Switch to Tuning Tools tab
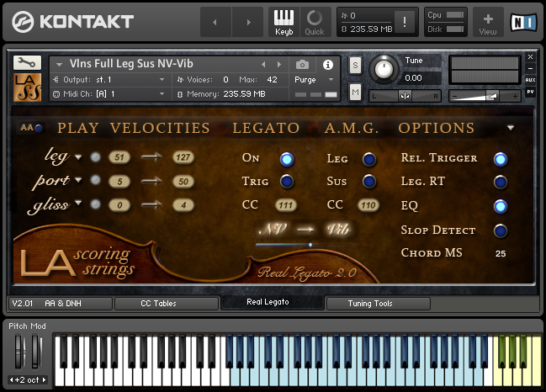Screen dimensions: 546x392 (378, 303)
